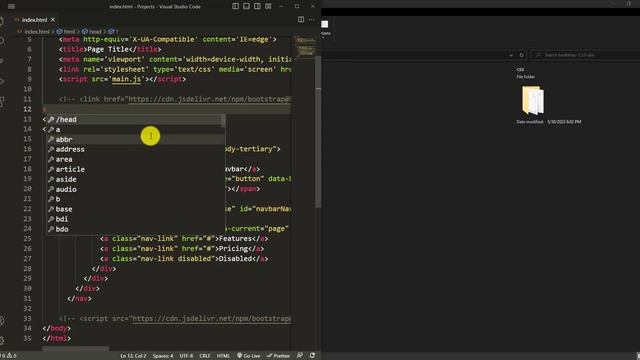Click the editor horizontal scrollbar
640x360 pixels.
76,349
